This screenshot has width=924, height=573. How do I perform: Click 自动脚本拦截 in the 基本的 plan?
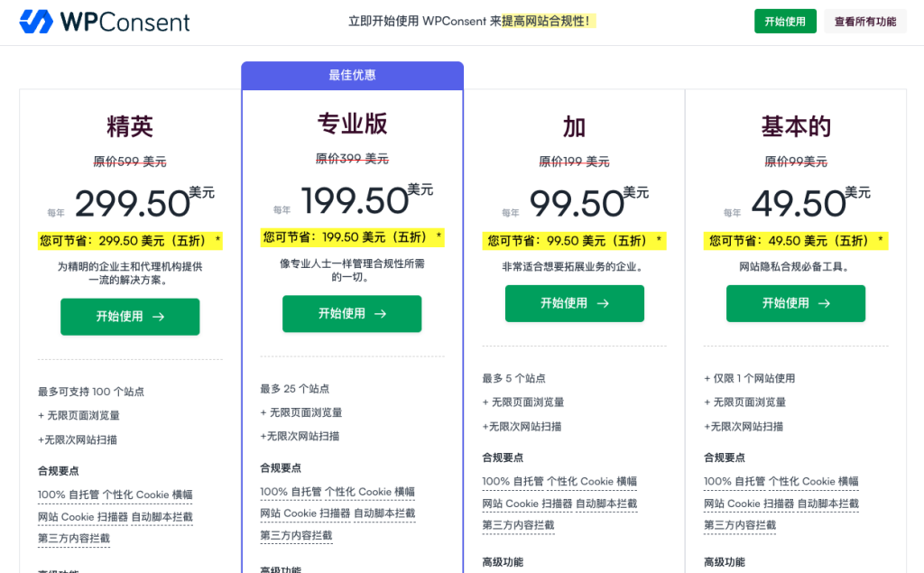point(828,504)
